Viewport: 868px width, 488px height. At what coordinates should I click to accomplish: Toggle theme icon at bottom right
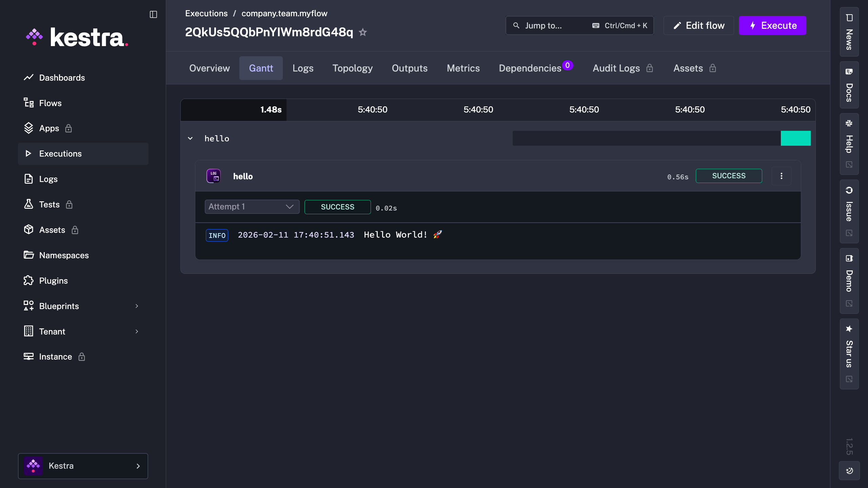849,470
